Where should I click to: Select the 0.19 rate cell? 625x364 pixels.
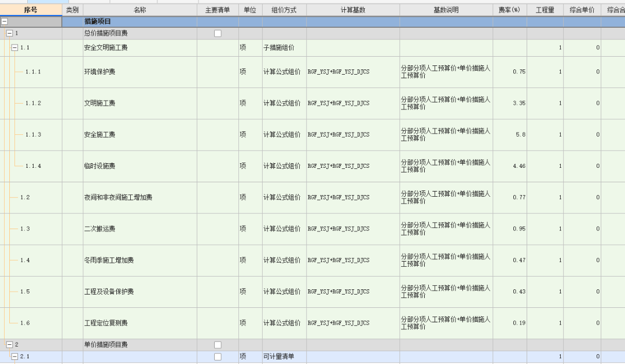coord(510,323)
